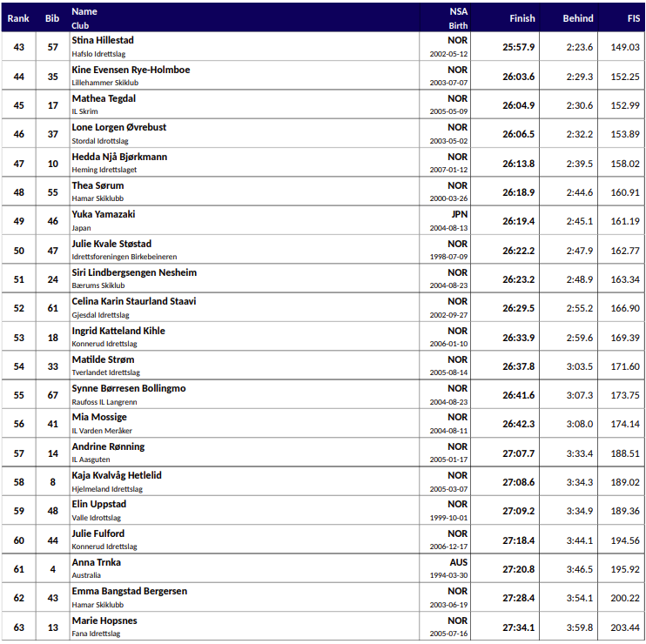This screenshot has height=644, width=646.
Task: Click rank number 50 cell
Action: tap(19, 251)
